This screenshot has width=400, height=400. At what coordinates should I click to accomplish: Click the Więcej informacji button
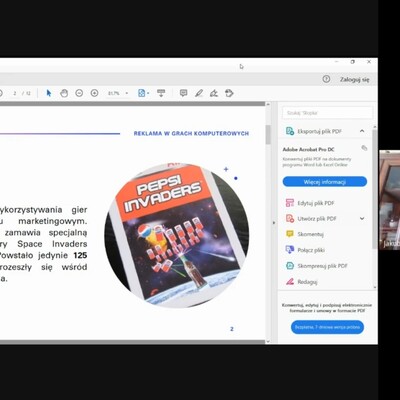coord(325,182)
